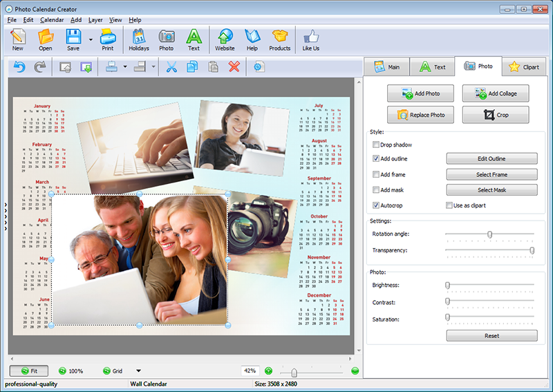Click the Add Collage button
The width and height of the screenshot is (553, 392).
[x=496, y=93]
